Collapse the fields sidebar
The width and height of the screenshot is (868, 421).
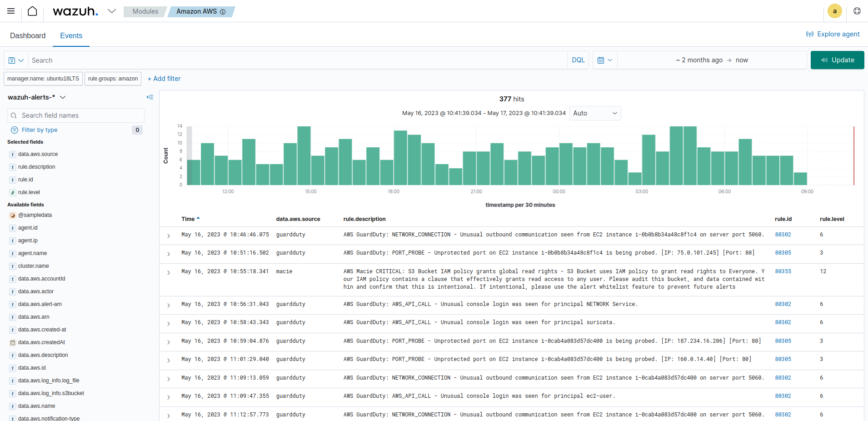150,97
